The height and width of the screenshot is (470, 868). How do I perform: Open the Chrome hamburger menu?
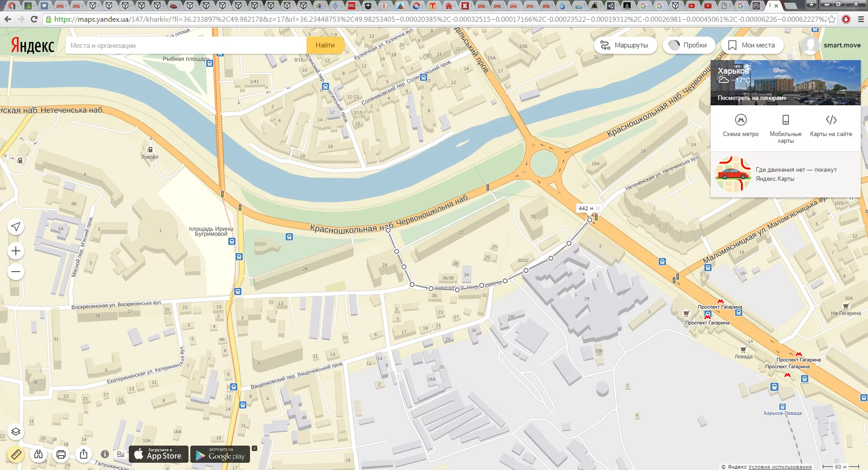(861, 19)
